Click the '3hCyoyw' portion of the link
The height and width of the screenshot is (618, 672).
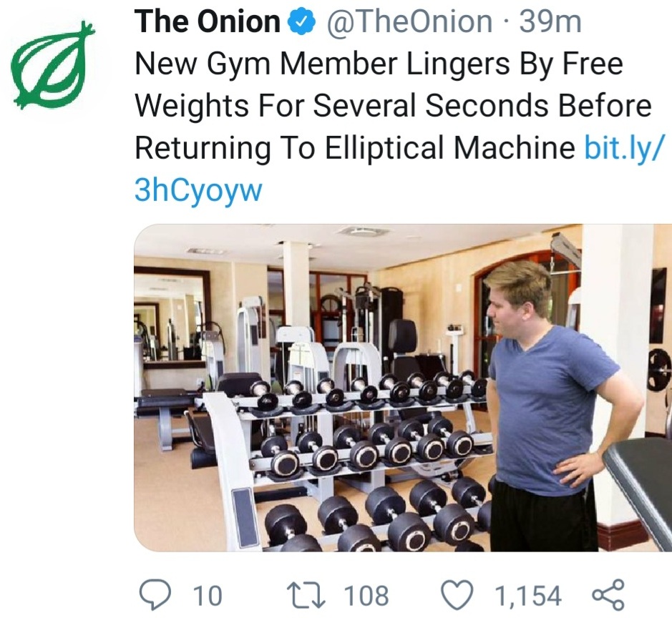(x=198, y=190)
